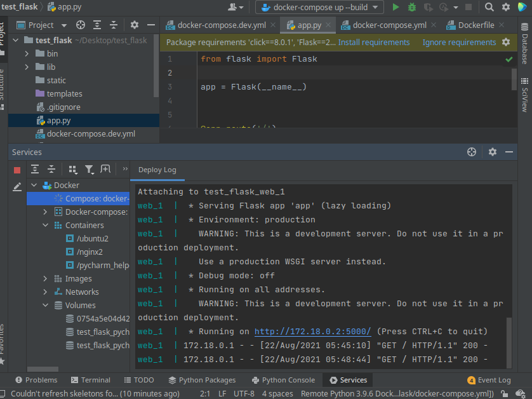Toggle the SciView tool window
The height and width of the screenshot is (399, 532).
tap(524, 95)
